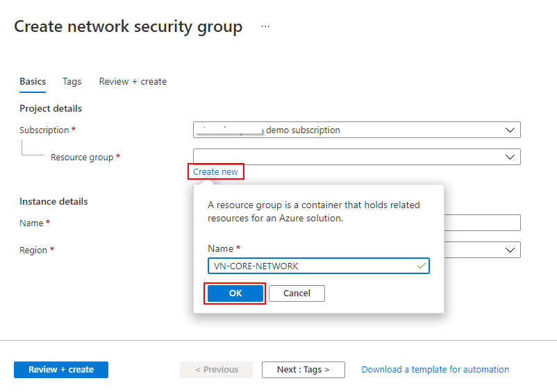Screen dimensions: 557x392
Task: Click the Resource group field label
Action: click(82, 157)
